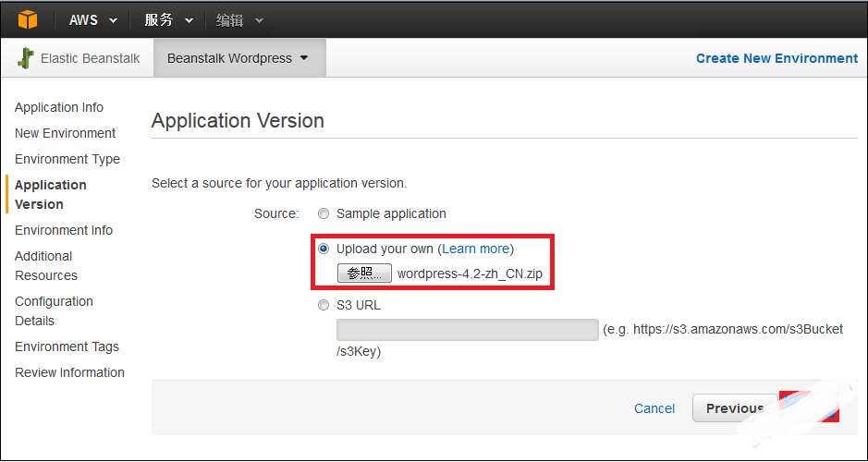
Task: Click the Cancel link
Action: [x=654, y=408]
